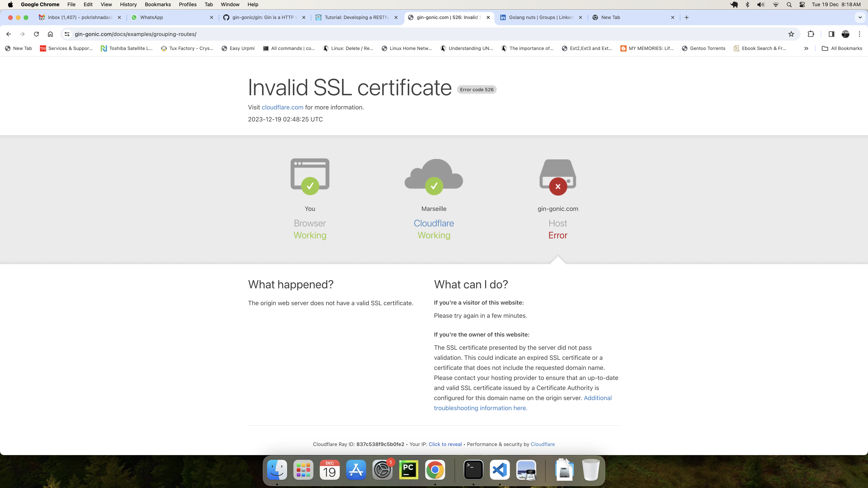This screenshot has width=868, height=488.
Task: Open the Apple menu
Action: 10,4
